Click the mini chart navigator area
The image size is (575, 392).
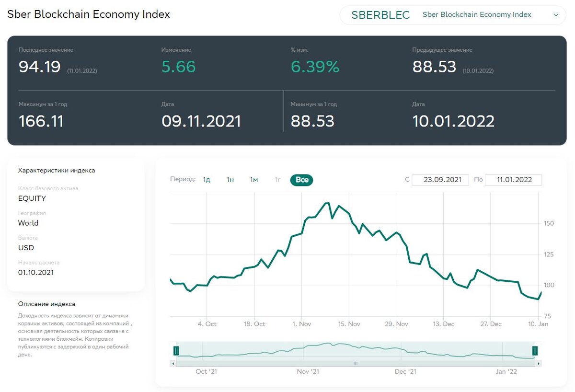(x=356, y=351)
